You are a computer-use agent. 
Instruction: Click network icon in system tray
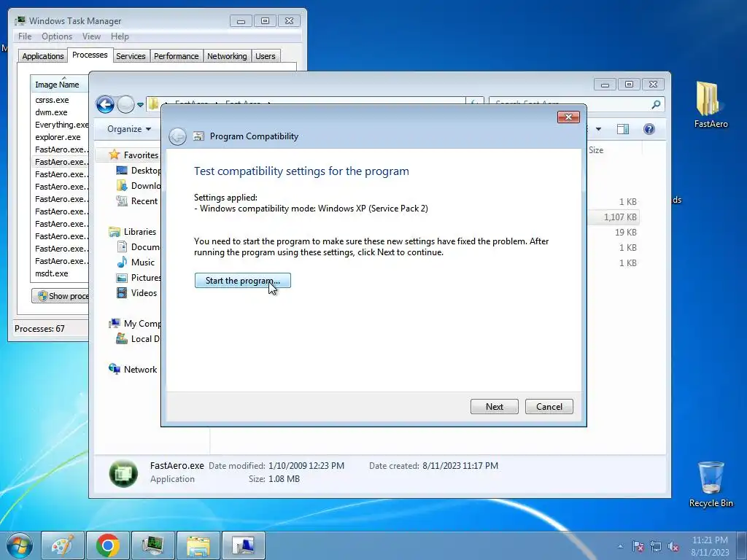coord(656,546)
